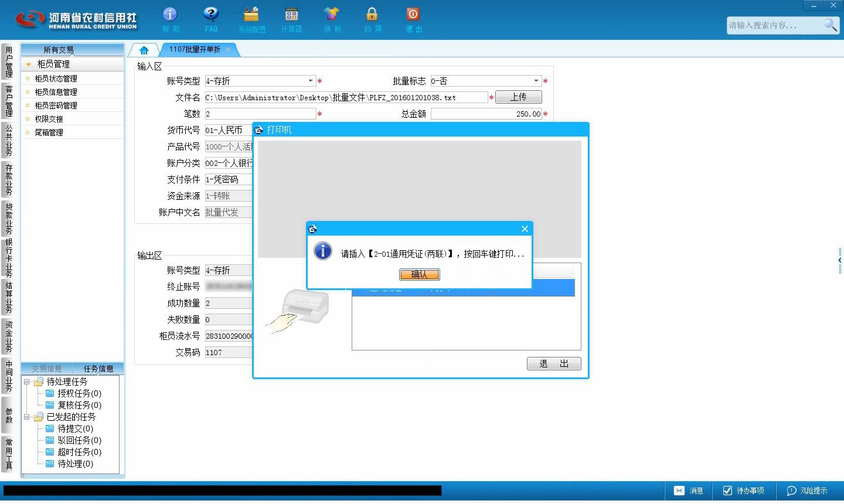Switch to 贷款业务 side tab
This screenshot has width=844, height=504.
[x=9, y=219]
